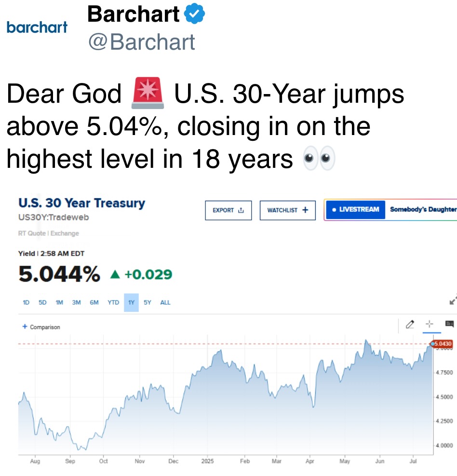The height and width of the screenshot is (476, 457).
Task: Choose the 6M time range
Action: coord(94,302)
